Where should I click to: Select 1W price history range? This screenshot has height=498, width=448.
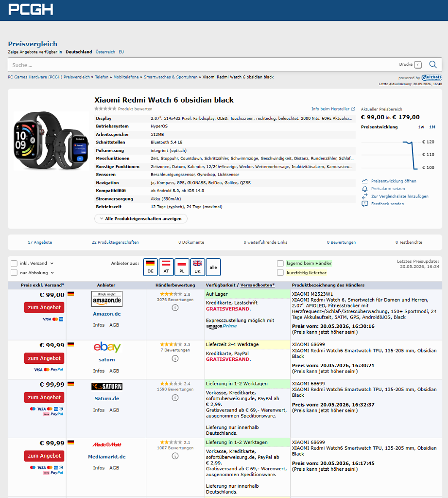[421, 127]
